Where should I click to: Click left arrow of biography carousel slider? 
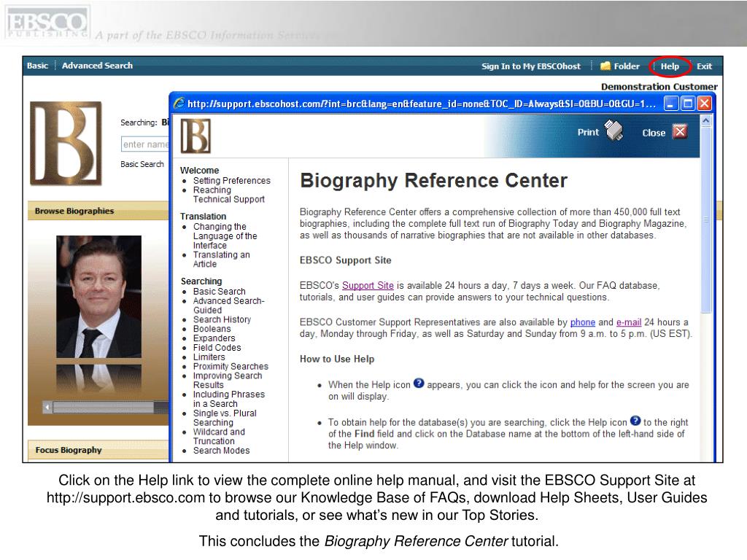tap(47, 408)
